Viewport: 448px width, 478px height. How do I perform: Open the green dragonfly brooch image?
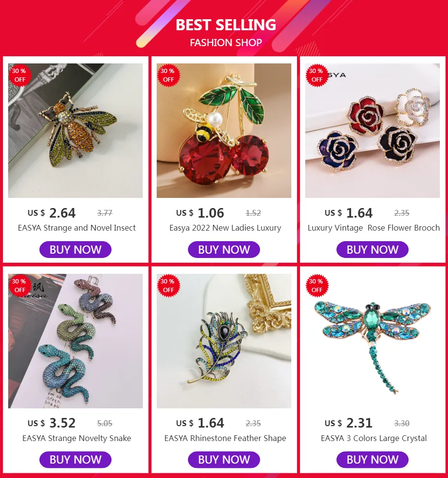click(373, 341)
